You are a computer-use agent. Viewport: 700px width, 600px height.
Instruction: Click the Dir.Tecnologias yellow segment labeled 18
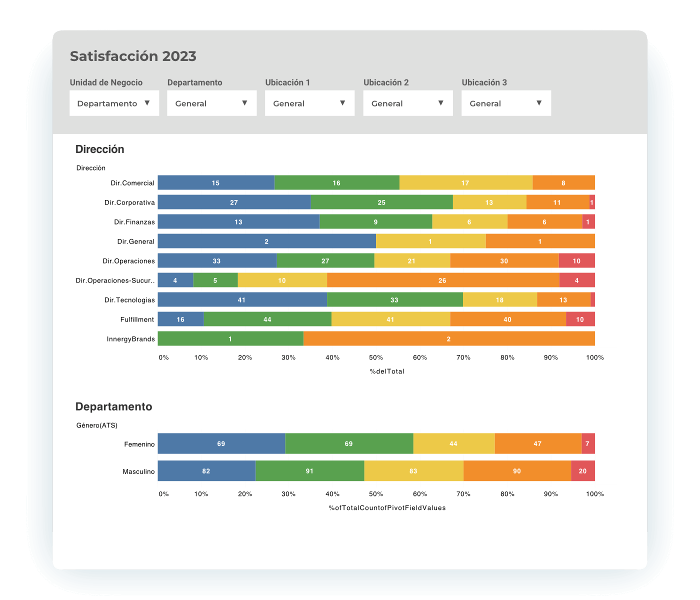click(500, 299)
